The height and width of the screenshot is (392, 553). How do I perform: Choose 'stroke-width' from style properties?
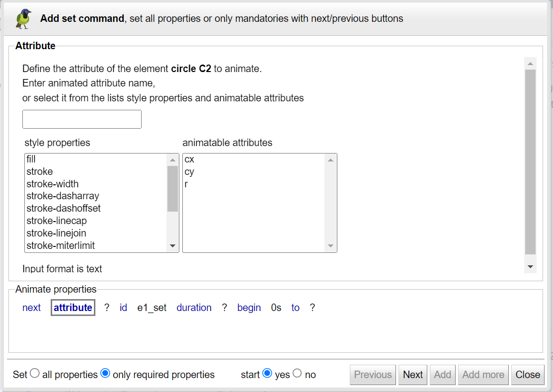pos(53,184)
